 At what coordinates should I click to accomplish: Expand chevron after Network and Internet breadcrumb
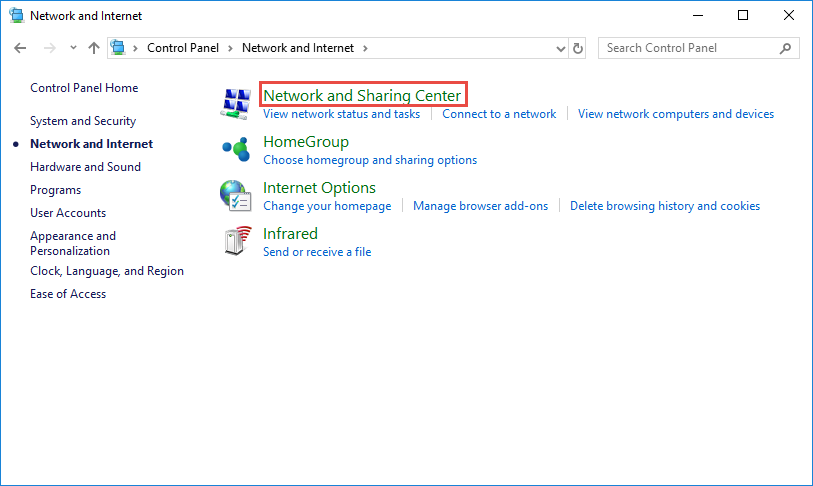click(x=365, y=48)
